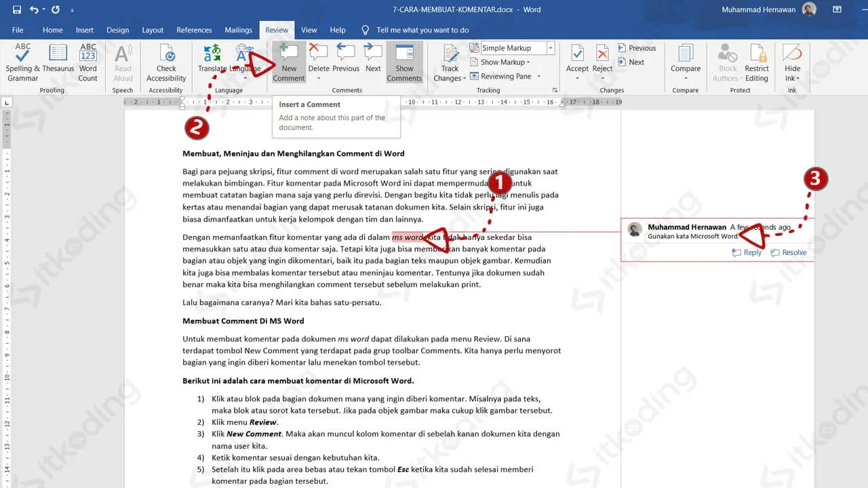
Task: Go to Previous comment
Action: click(x=346, y=59)
